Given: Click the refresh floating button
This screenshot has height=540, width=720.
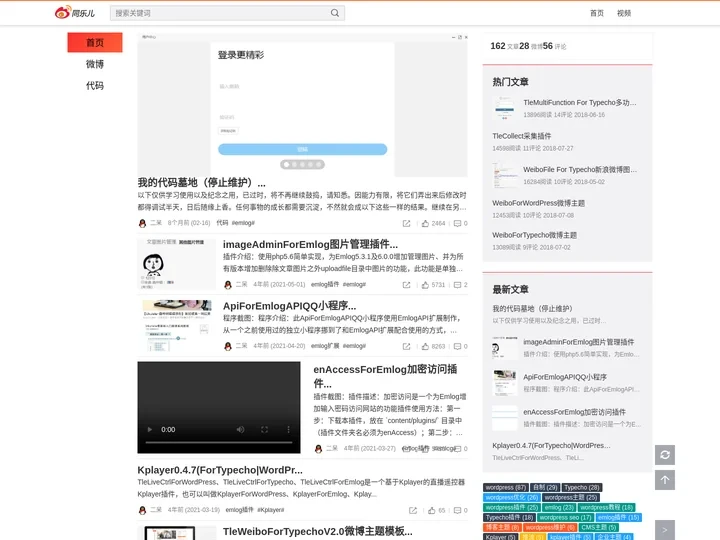Looking at the screenshot, I should point(665,455).
